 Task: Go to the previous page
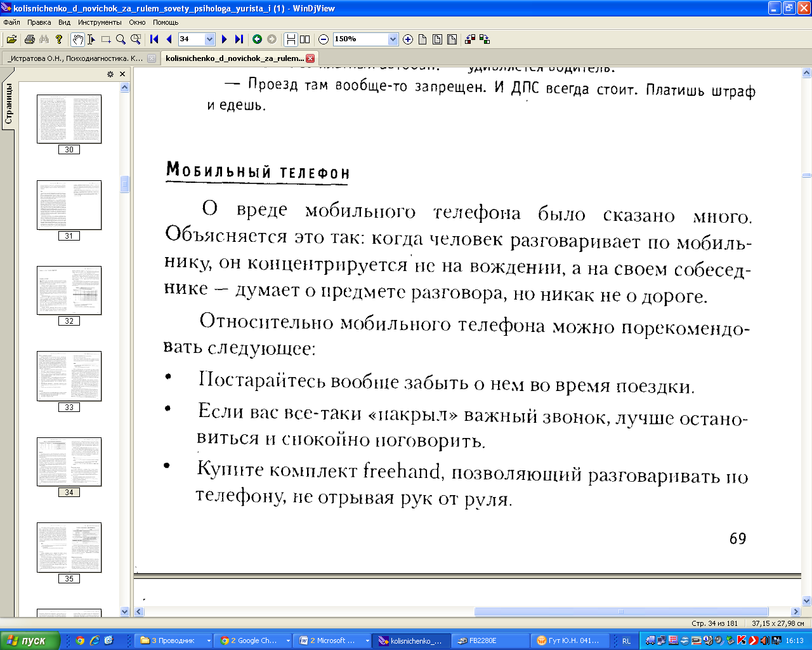coord(169,39)
